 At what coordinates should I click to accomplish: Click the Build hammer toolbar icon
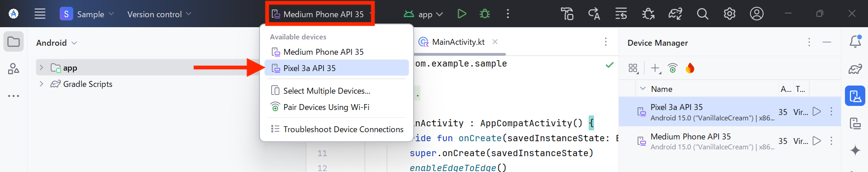pyautogui.click(x=567, y=14)
